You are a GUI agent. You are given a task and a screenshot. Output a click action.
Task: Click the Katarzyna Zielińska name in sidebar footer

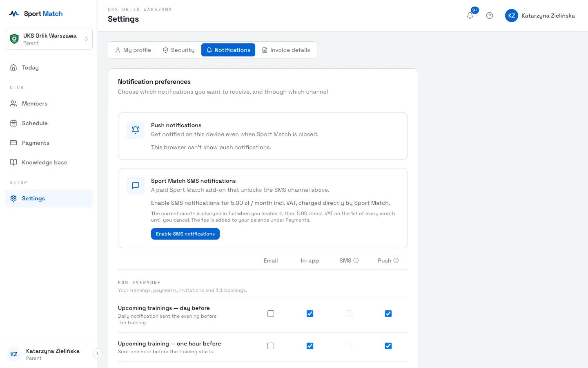point(53,351)
